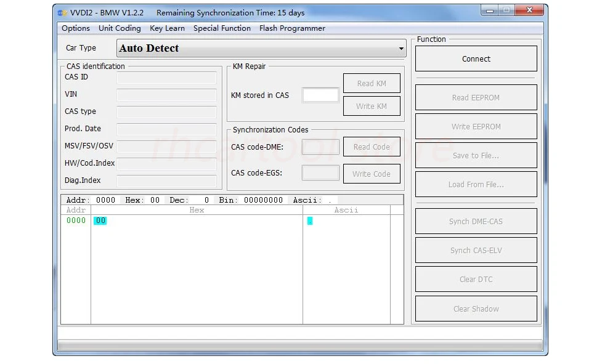Click the Save to File button
This screenshot has width=610, height=364.
(x=476, y=156)
